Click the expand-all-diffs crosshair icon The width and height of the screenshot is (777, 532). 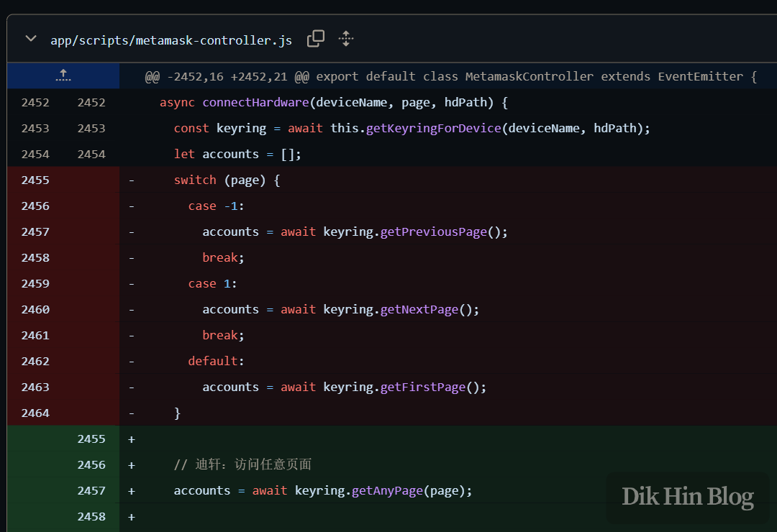point(345,39)
